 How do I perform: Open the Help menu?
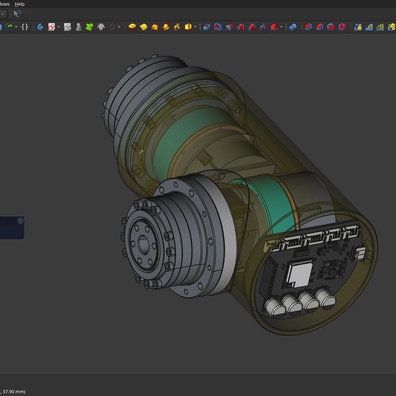click(x=20, y=4)
